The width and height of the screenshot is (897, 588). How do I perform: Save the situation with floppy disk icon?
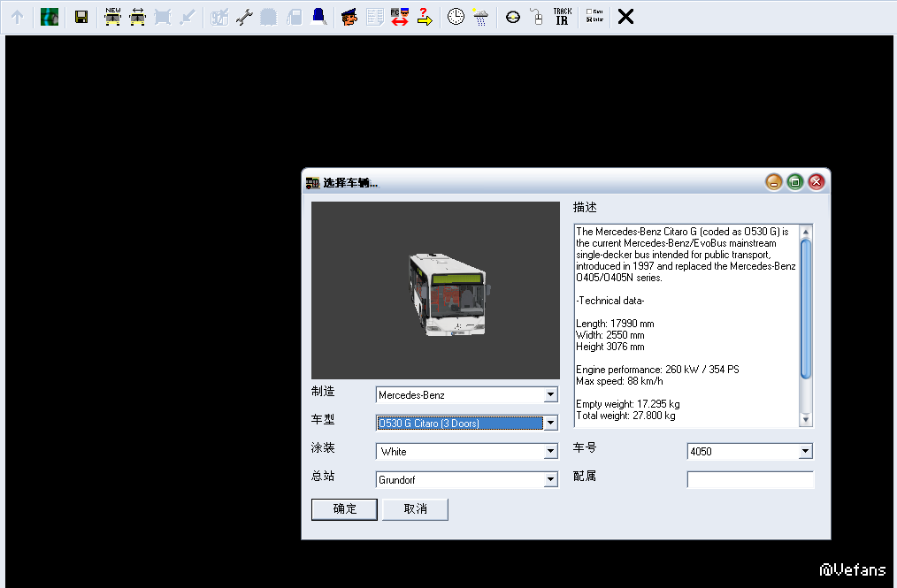pyautogui.click(x=81, y=17)
